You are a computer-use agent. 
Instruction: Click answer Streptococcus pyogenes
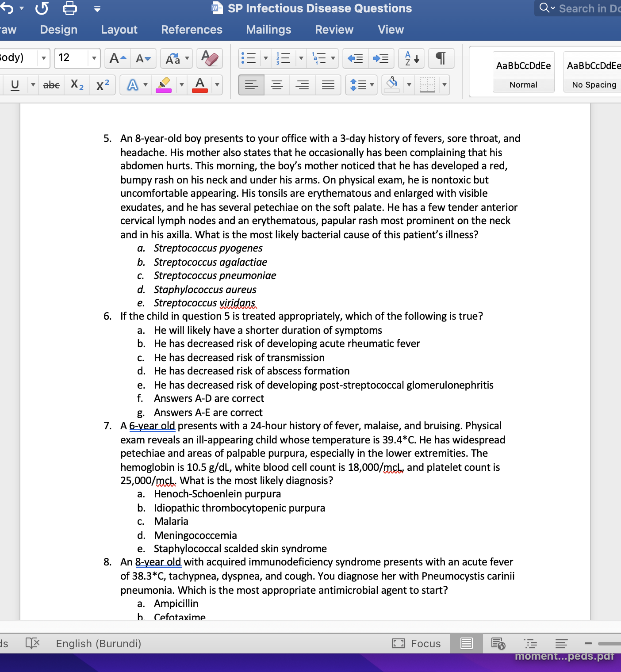208,248
